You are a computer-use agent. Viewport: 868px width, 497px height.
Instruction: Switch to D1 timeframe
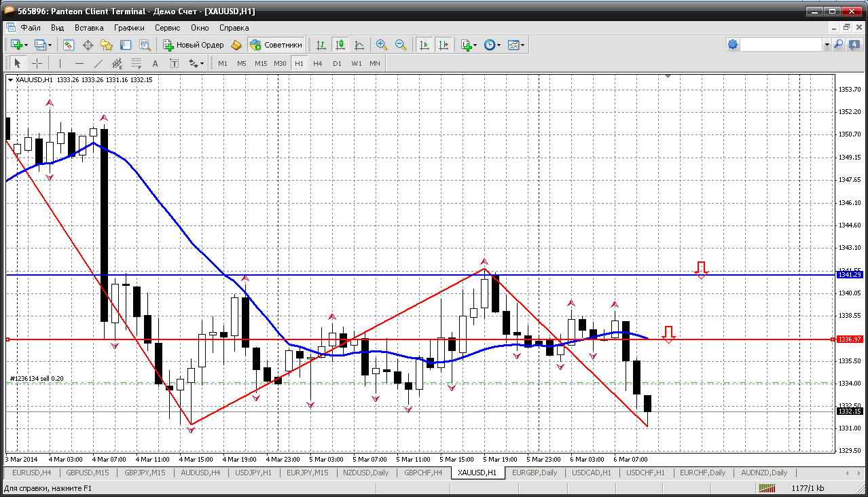tap(337, 63)
